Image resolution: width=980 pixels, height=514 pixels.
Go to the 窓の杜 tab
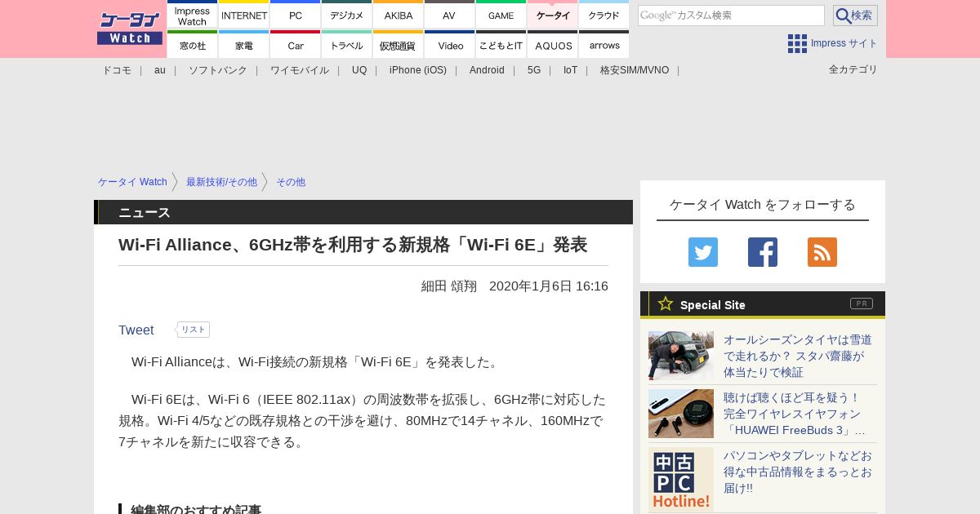(193, 45)
